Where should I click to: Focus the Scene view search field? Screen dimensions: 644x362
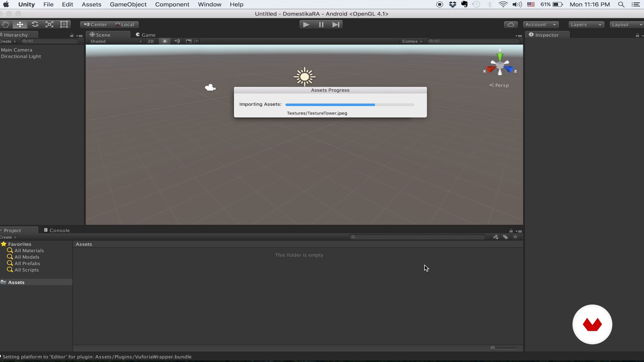coord(474,41)
